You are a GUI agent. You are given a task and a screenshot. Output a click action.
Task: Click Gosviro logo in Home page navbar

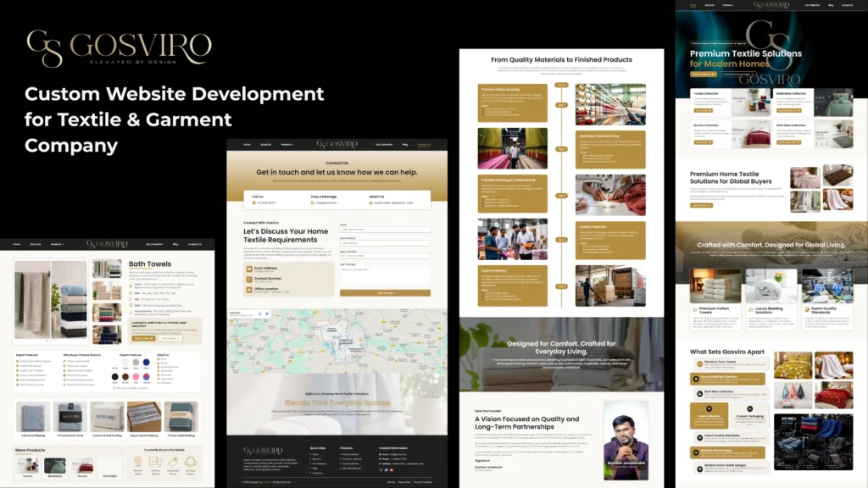[771, 5]
